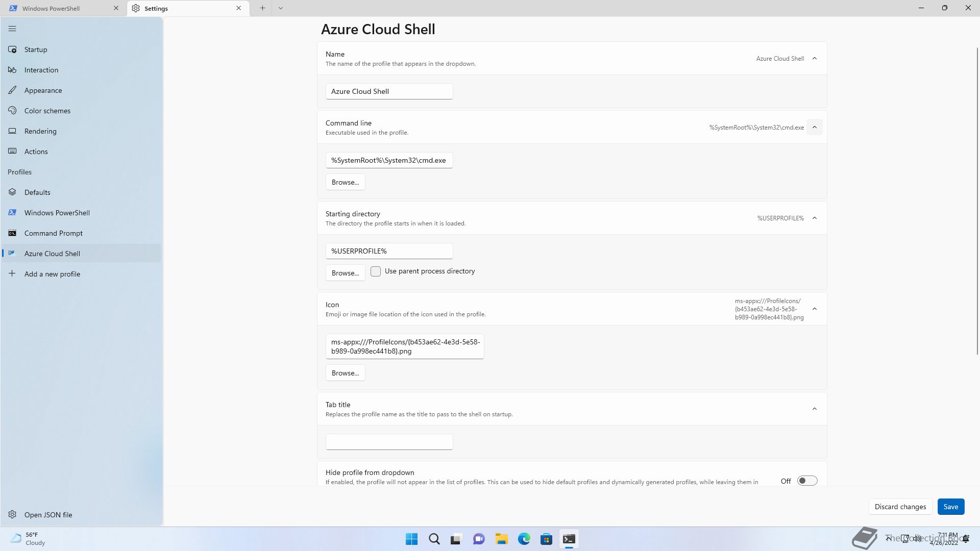Go to Interaction settings page
Viewport: 980px width, 551px height.
click(x=82, y=70)
